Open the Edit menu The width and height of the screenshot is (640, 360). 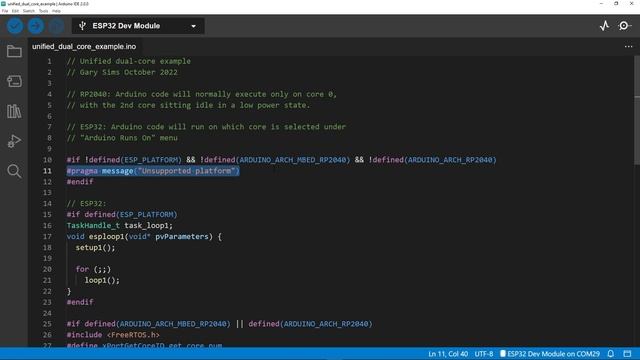[15, 11]
